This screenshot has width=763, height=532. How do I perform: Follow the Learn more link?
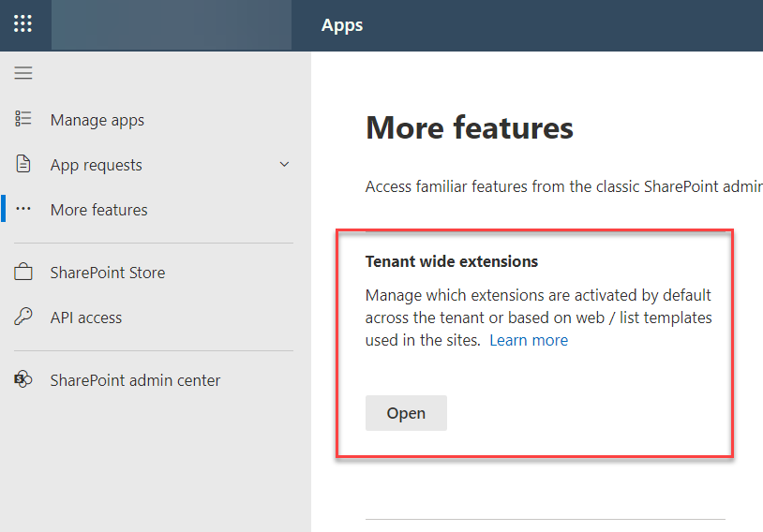[529, 340]
